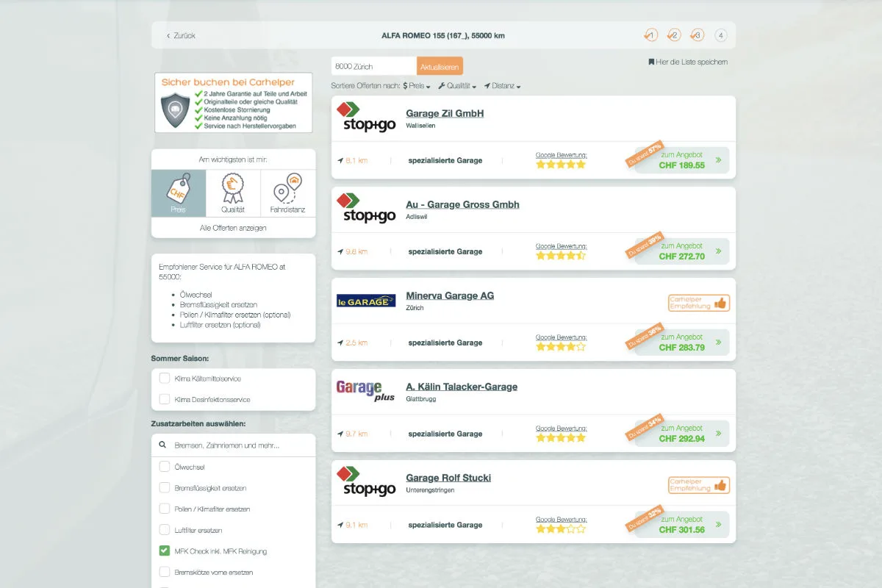The width and height of the screenshot is (882, 588).
Task: Save the list via Hier die Liste speichern
Action: click(x=688, y=62)
